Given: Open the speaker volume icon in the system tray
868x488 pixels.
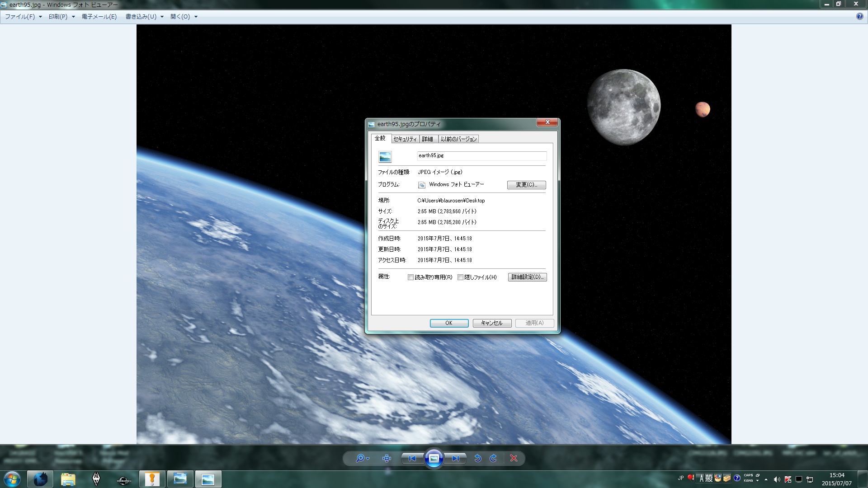Looking at the screenshot, I should pyautogui.click(x=777, y=479).
